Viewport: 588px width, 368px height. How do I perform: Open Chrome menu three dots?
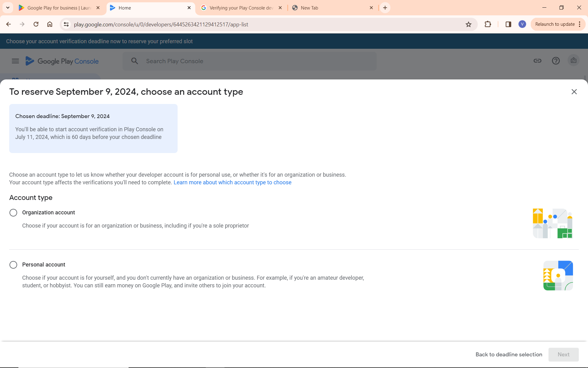tap(580, 24)
